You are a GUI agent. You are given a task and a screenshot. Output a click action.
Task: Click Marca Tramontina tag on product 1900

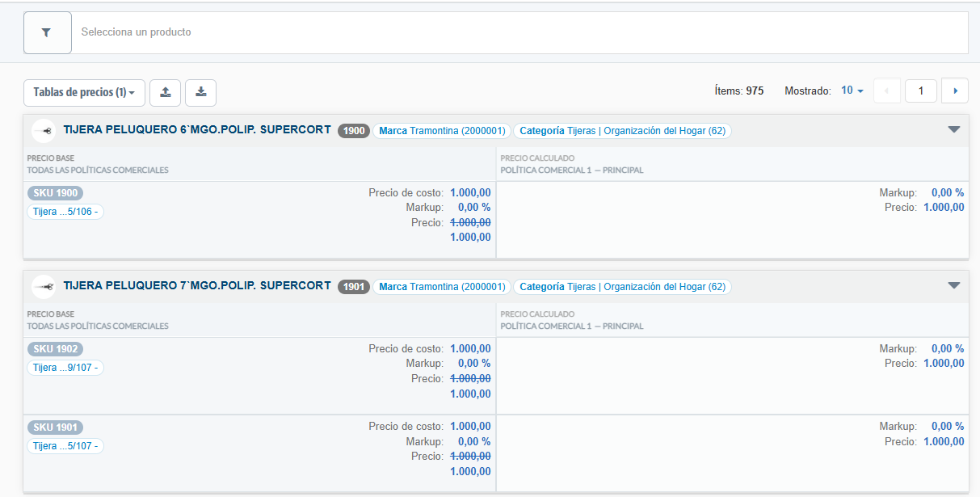441,130
